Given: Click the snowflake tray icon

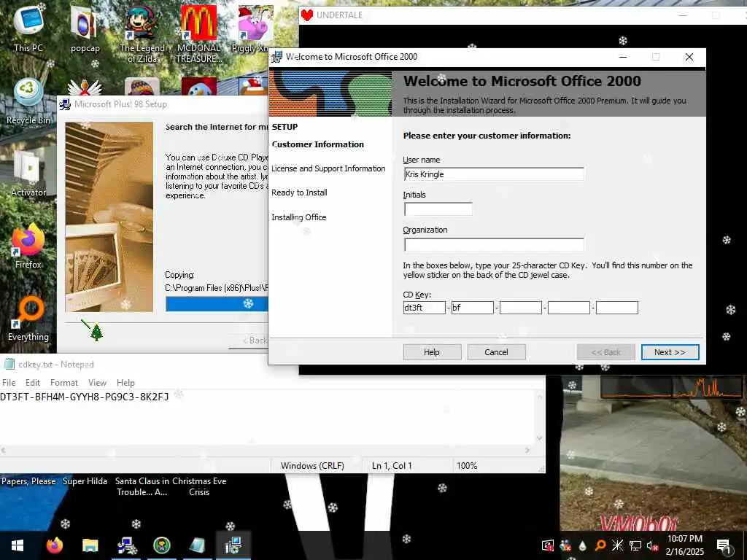Looking at the screenshot, I should point(617,545).
